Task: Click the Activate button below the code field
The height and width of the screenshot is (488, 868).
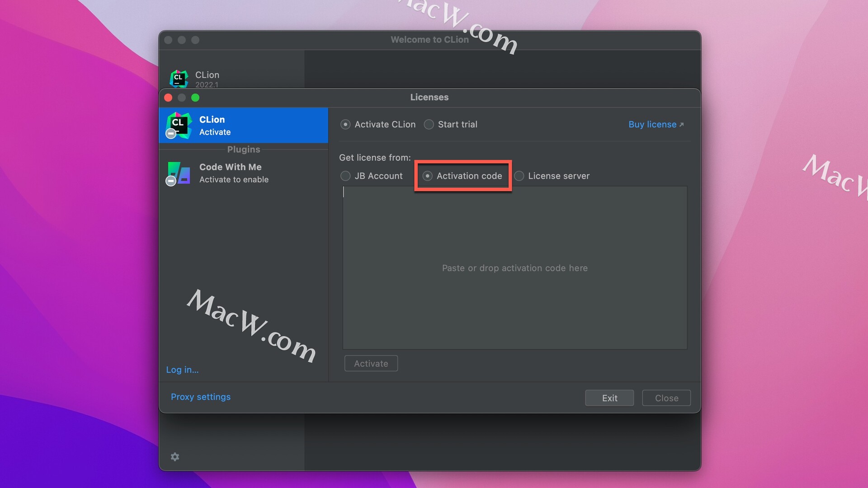Action: click(x=371, y=363)
